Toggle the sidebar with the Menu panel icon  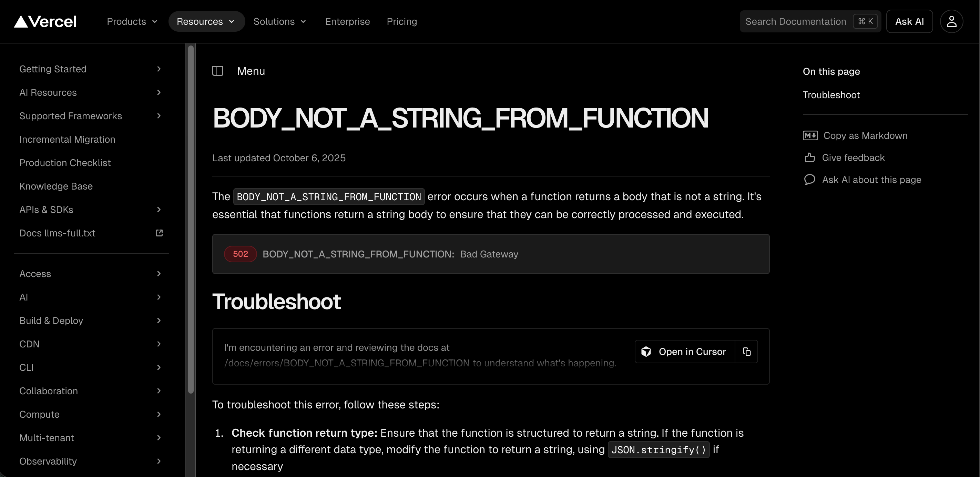(218, 71)
